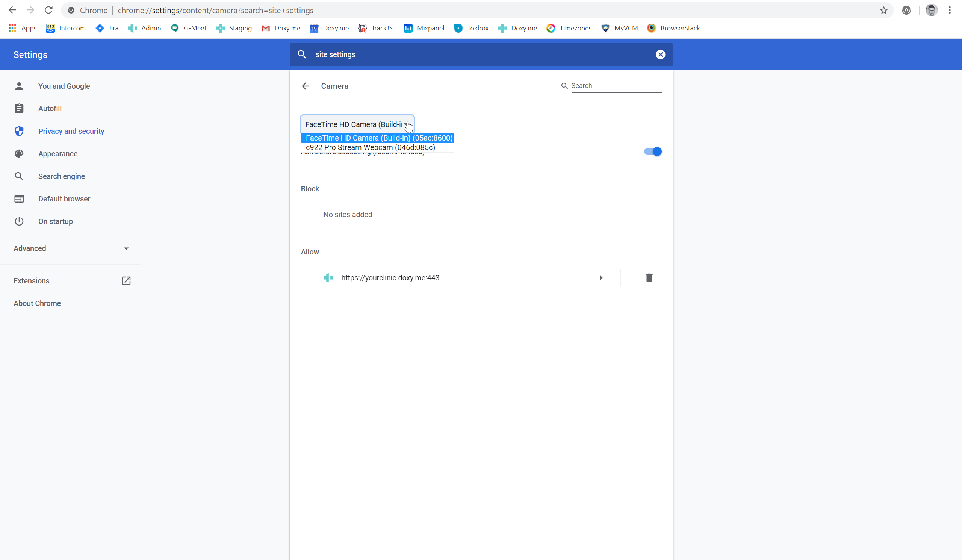Screen dimensions: 962x560
Task: Open the Jira bookmark
Action: [x=107, y=28]
